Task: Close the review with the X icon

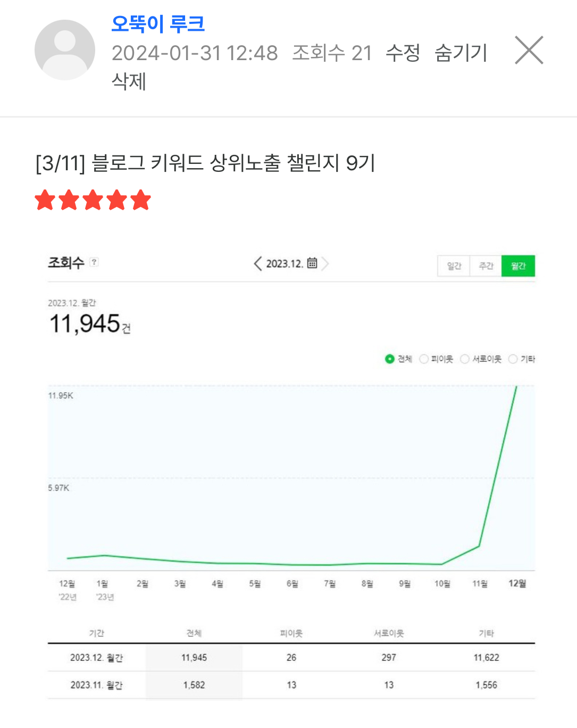Action: [x=529, y=50]
